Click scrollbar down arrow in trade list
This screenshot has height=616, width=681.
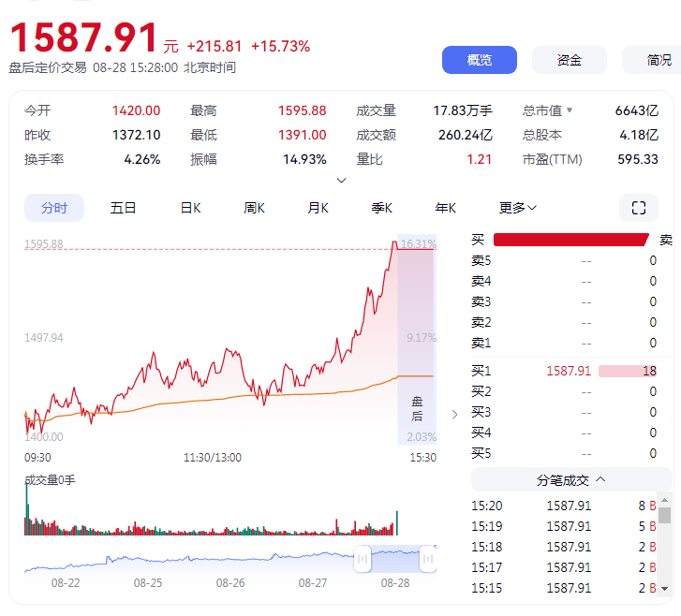664,589
